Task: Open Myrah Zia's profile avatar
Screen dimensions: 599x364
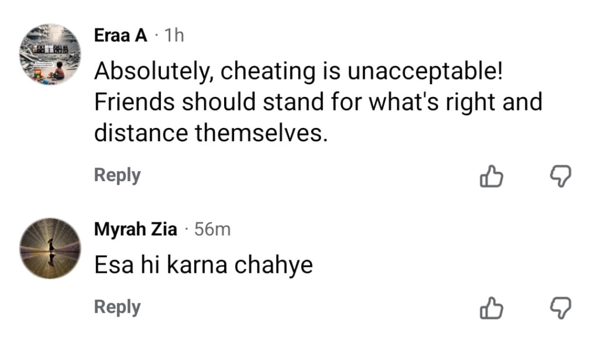Action: (50, 248)
